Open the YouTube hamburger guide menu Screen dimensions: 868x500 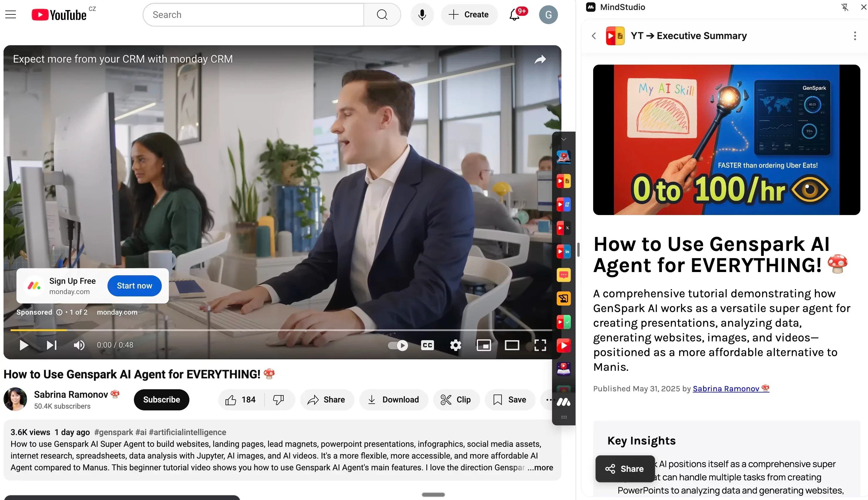coord(11,14)
